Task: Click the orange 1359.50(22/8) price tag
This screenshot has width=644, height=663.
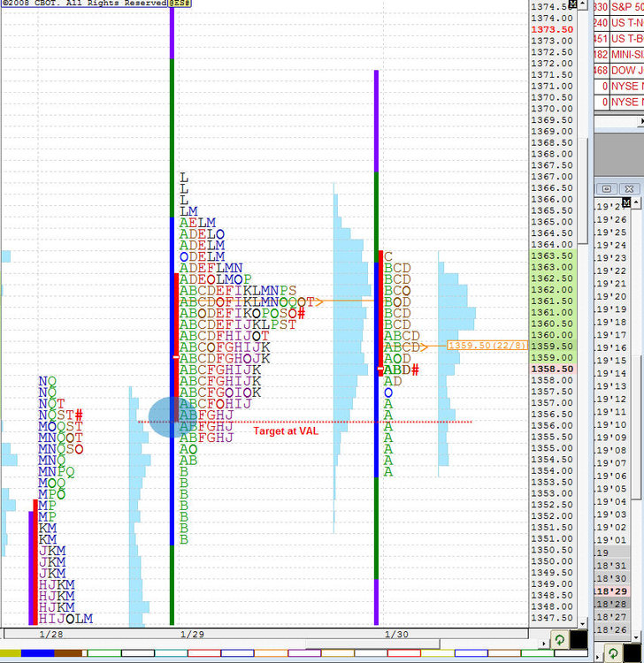Action: coord(487,346)
